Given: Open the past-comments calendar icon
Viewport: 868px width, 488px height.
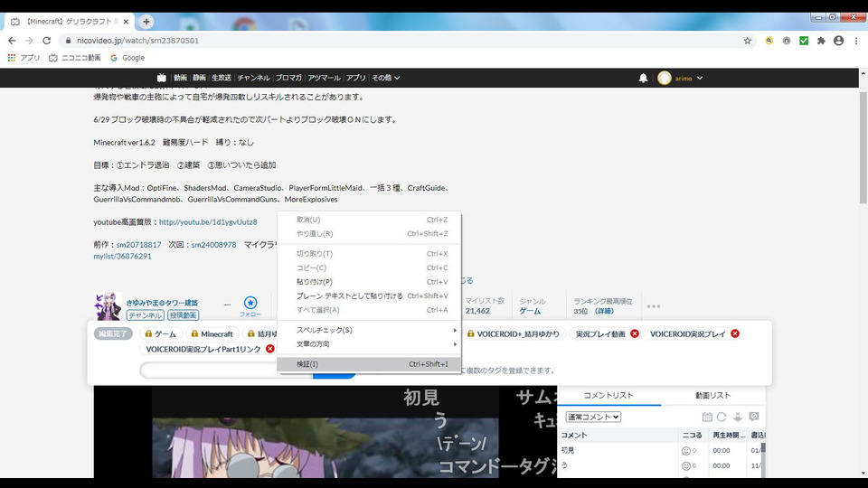Looking at the screenshot, I should [705, 417].
